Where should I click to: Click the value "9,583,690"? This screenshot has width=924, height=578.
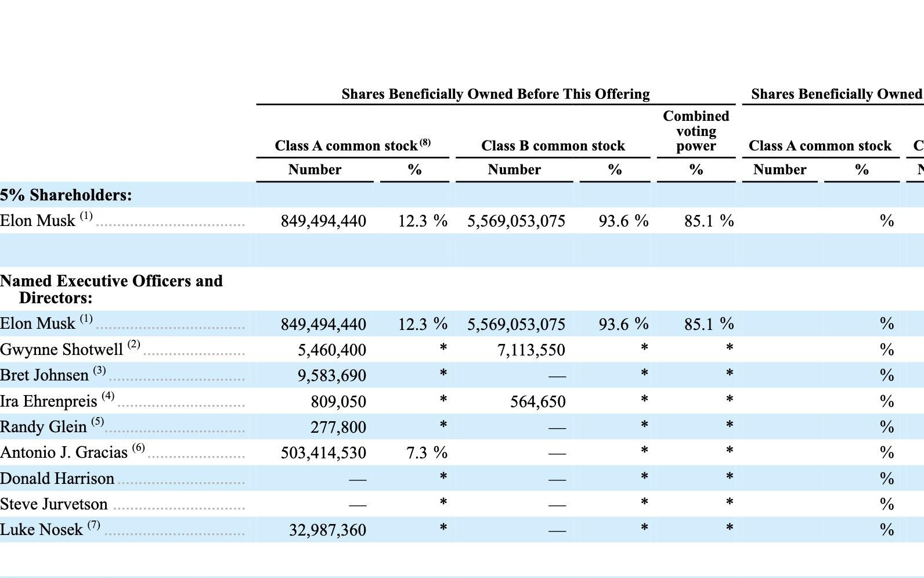click(332, 376)
